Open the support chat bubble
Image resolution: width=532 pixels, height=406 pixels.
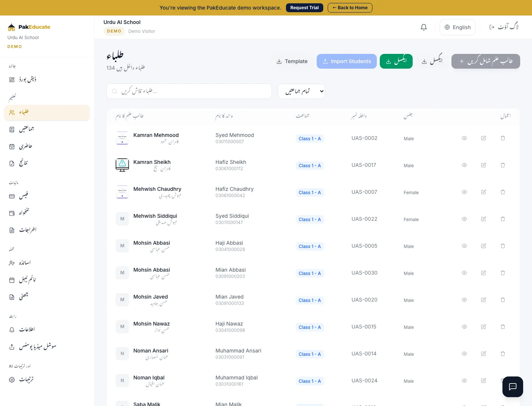(512, 387)
